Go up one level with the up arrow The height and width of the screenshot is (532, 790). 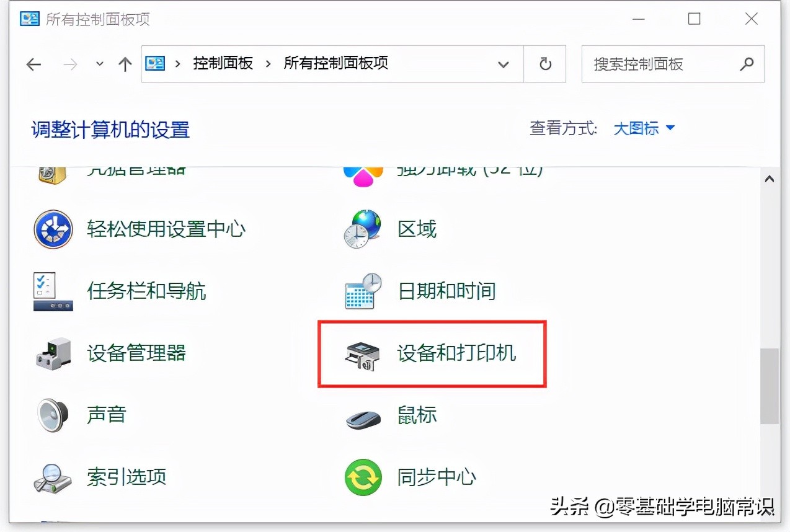[x=124, y=64]
